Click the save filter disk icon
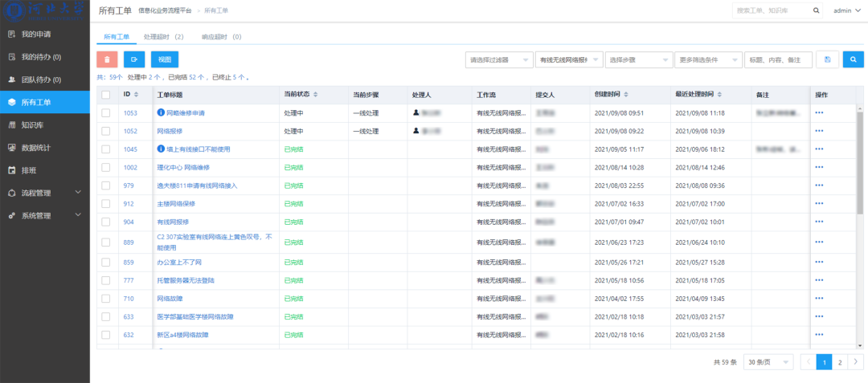The width and height of the screenshot is (868, 383). (827, 59)
